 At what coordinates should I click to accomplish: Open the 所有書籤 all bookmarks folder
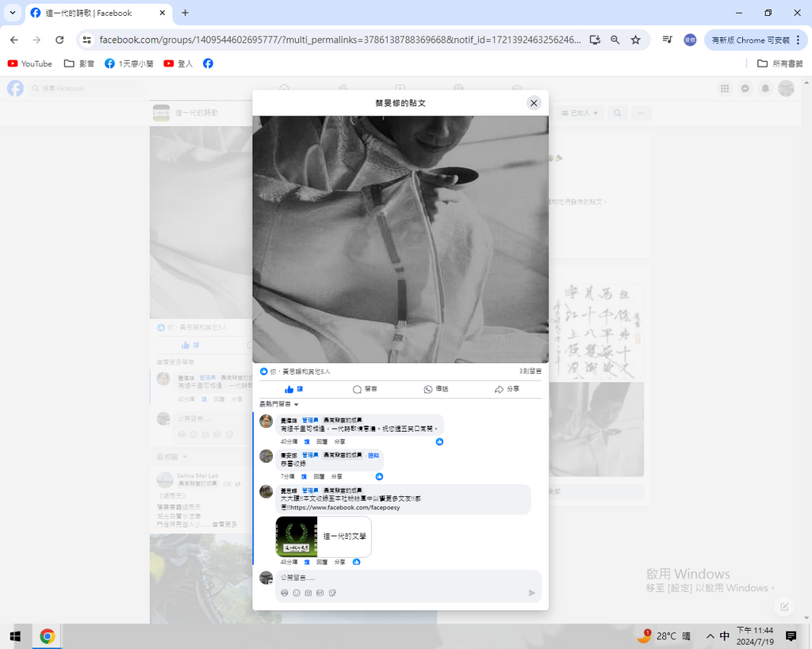pyautogui.click(x=779, y=63)
